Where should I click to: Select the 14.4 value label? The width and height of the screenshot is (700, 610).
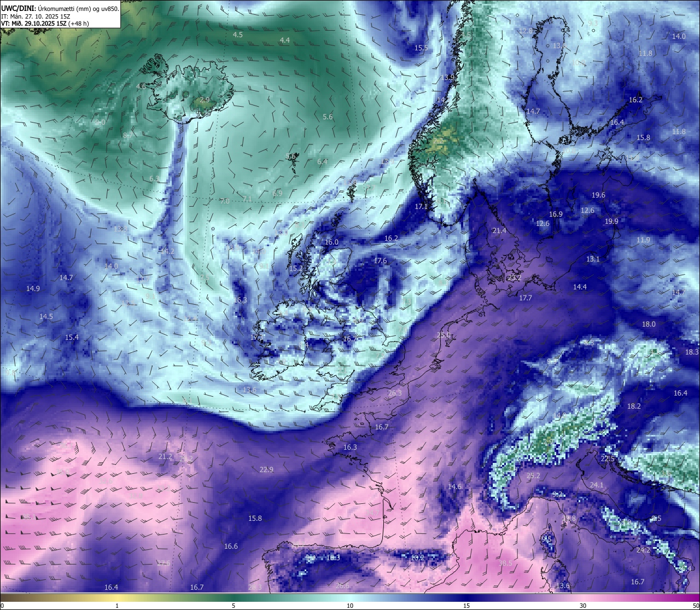coord(580,287)
